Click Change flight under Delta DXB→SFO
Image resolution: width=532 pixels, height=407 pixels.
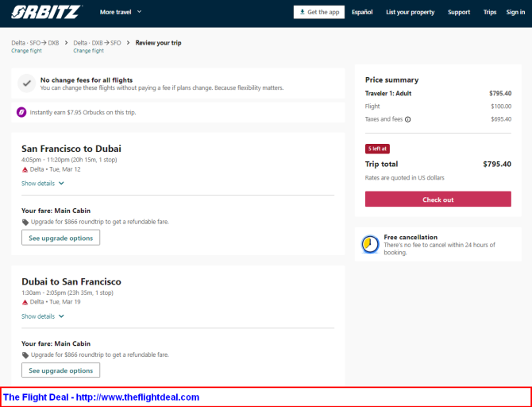(x=89, y=51)
